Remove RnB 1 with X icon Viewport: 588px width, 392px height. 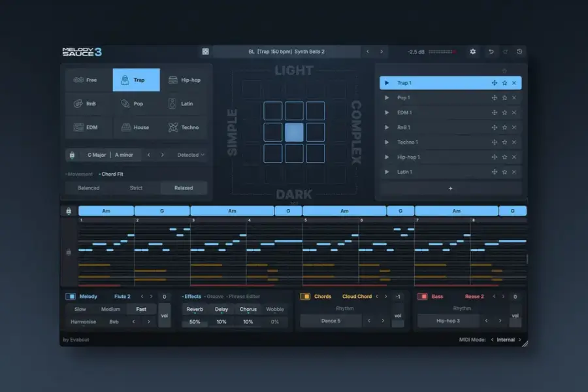pos(514,127)
